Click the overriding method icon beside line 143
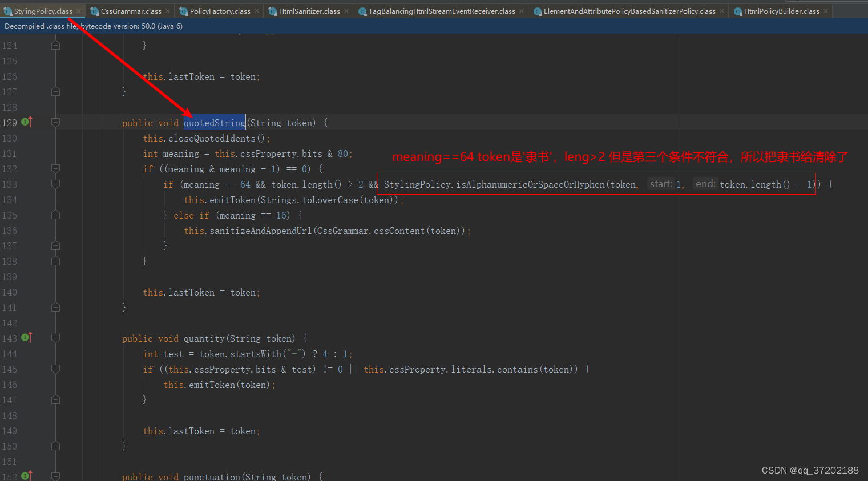The width and height of the screenshot is (868, 481). click(26, 338)
